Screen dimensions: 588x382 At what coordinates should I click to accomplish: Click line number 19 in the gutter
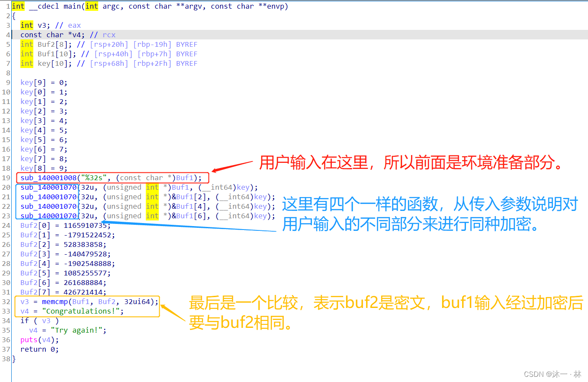click(x=6, y=178)
